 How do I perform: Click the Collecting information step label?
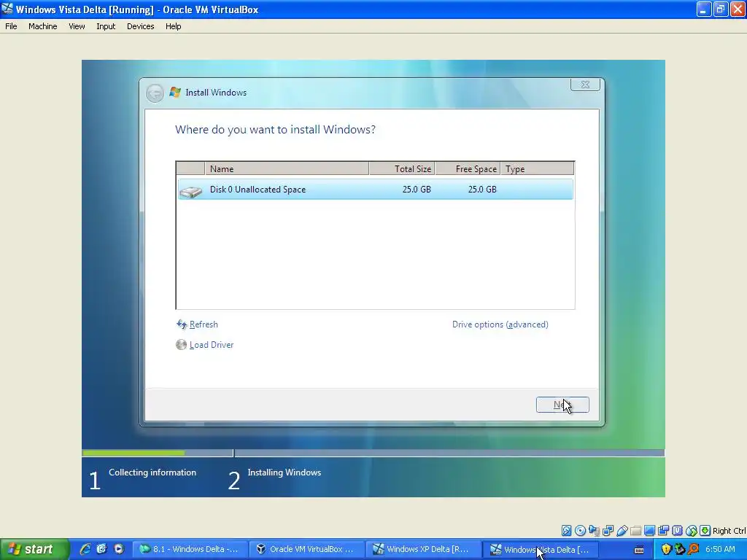pos(152,472)
